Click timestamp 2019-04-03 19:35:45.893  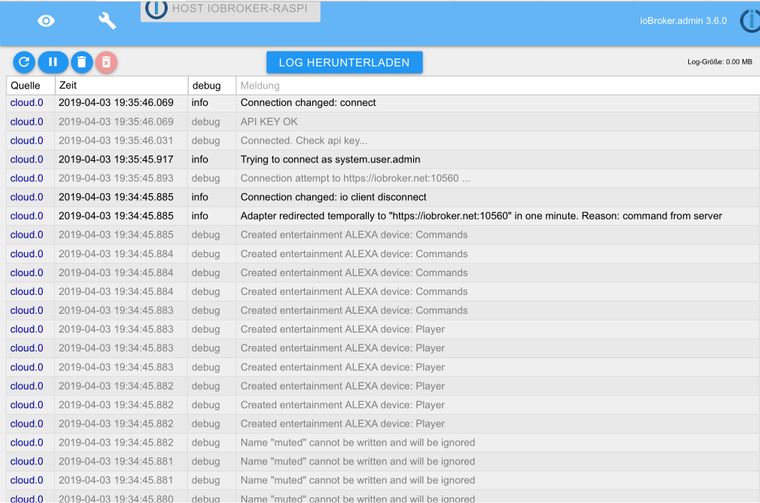116,178
